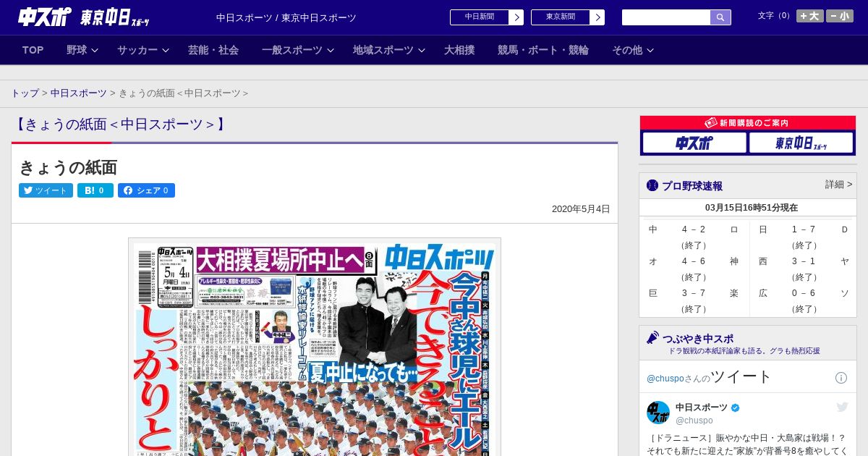Share with the Facebook シェア button
The width and height of the screenshot is (868, 456).
pyautogui.click(x=146, y=190)
